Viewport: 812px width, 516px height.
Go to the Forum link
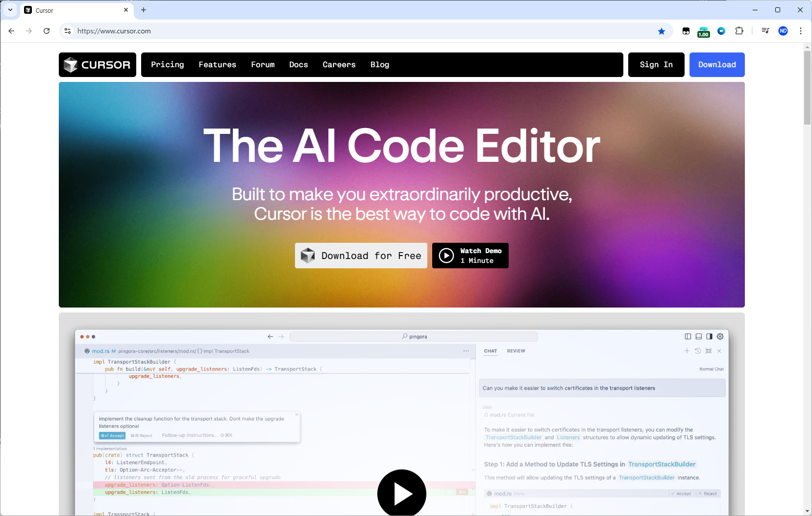tap(263, 65)
